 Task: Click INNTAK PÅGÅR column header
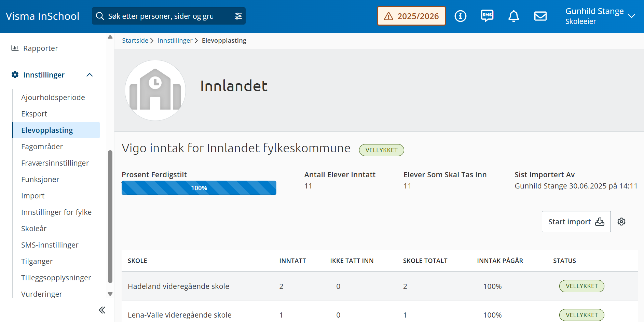pyautogui.click(x=500, y=261)
